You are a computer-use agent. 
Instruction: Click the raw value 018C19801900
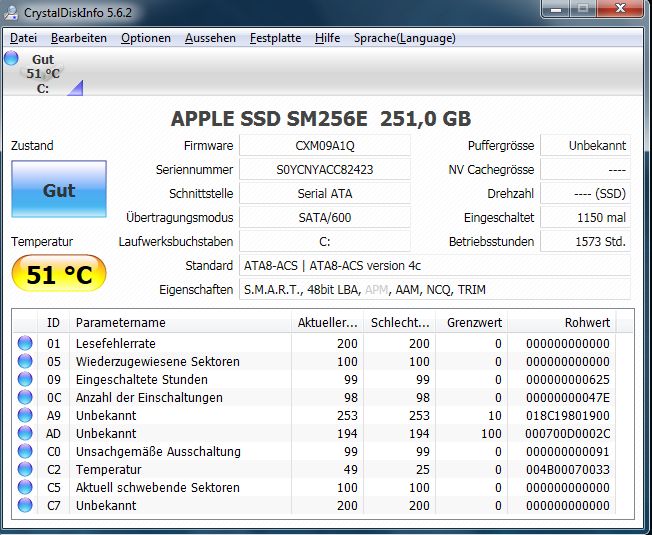point(568,415)
